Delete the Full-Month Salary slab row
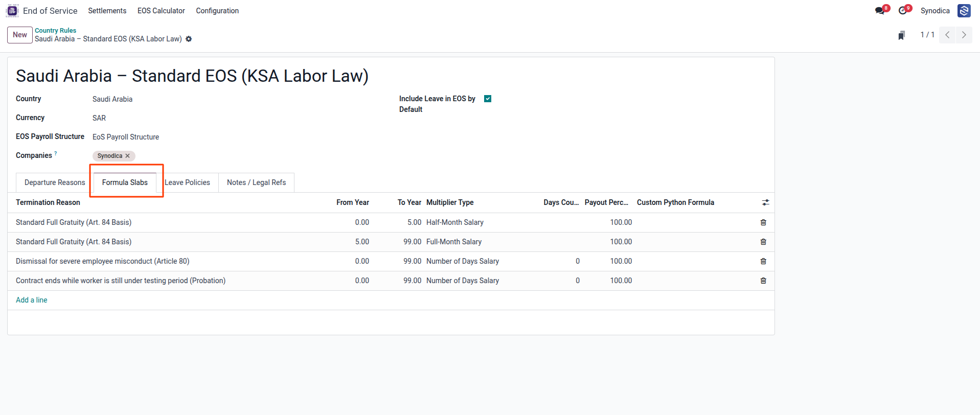This screenshot has width=980, height=415. click(763, 242)
